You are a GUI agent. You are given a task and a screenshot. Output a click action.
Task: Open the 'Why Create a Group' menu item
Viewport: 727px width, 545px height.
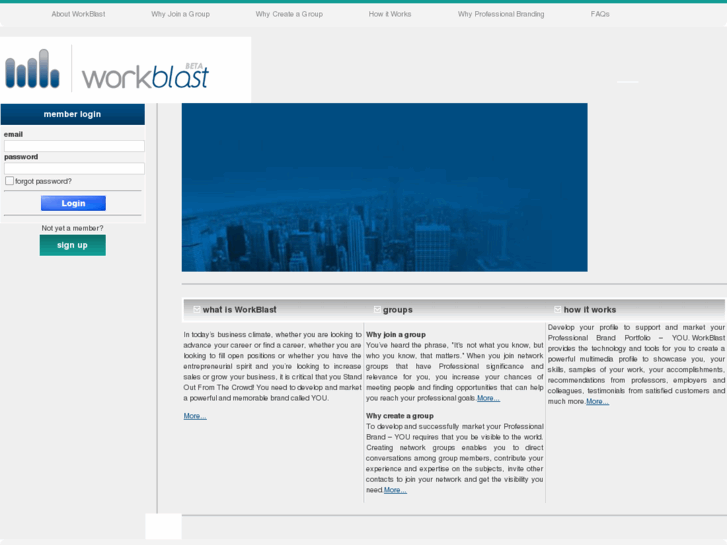click(289, 14)
